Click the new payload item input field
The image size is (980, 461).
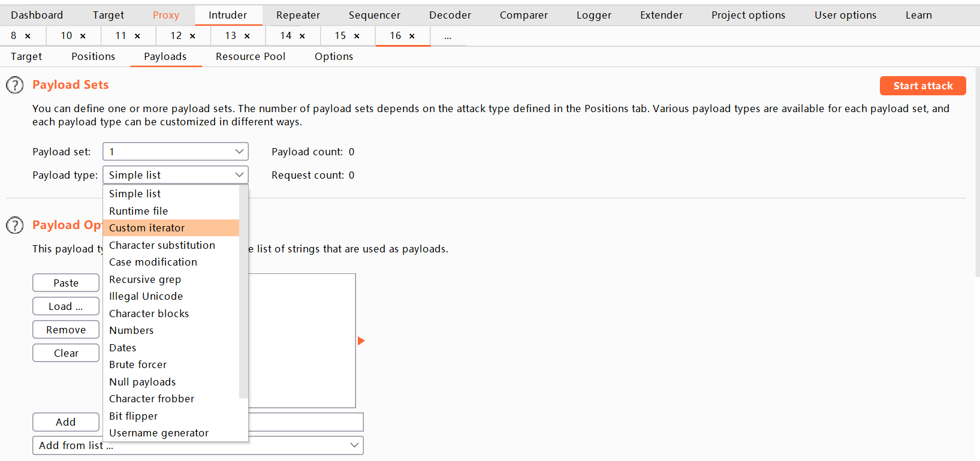[306, 422]
